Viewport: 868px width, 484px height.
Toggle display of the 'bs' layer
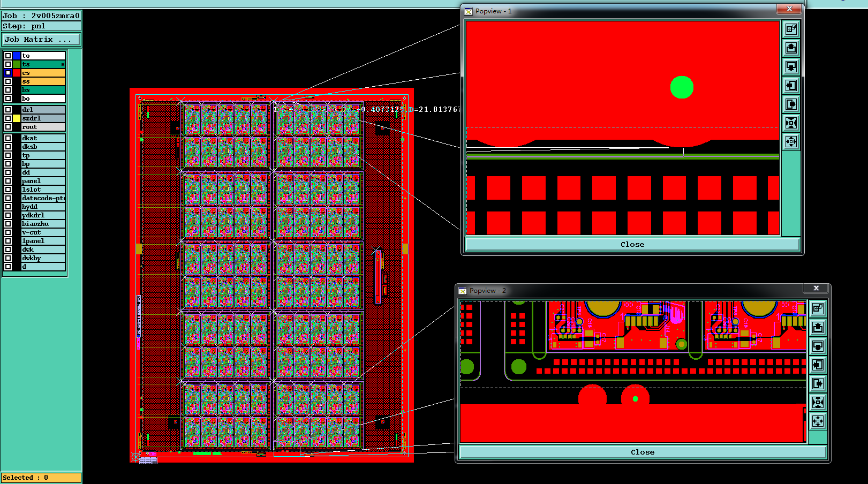pyautogui.click(x=8, y=90)
